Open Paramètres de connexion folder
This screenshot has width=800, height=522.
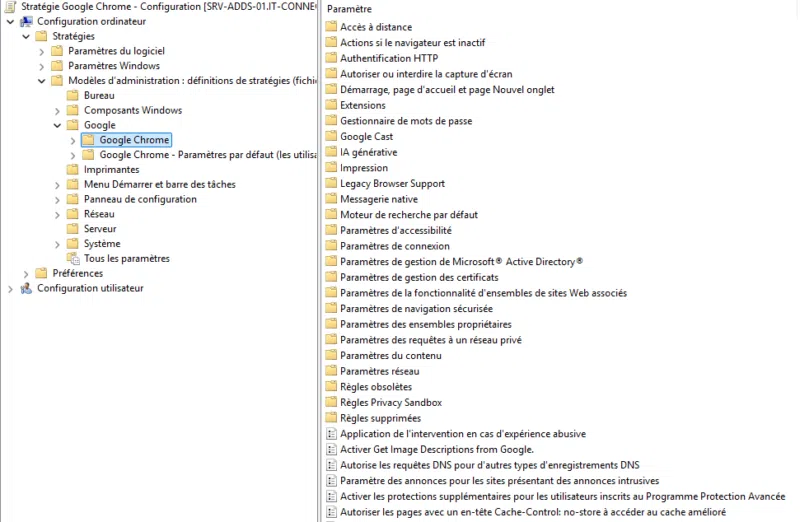(x=395, y=246)
